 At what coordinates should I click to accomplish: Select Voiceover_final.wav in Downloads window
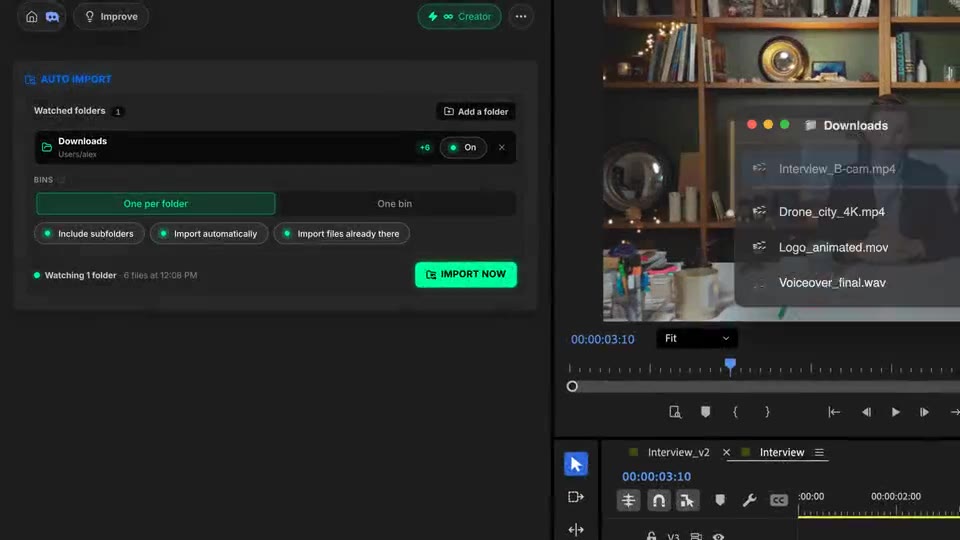click(832, 283)
